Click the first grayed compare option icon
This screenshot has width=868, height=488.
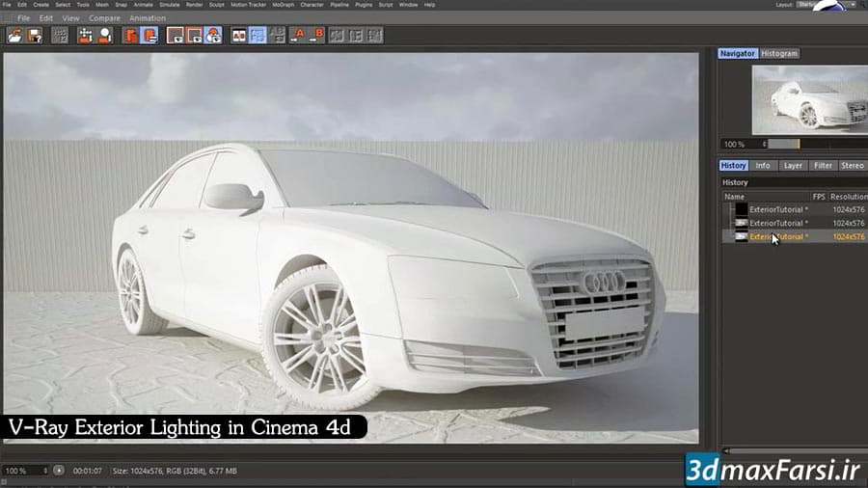(x=337, y=36)
